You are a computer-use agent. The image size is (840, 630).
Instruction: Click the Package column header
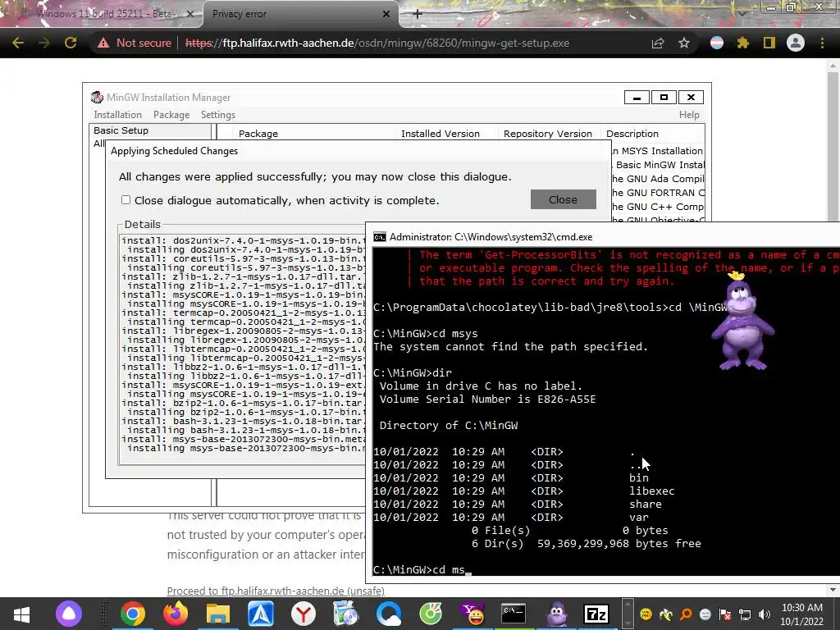pyautogui.click(x=315, y=134)
